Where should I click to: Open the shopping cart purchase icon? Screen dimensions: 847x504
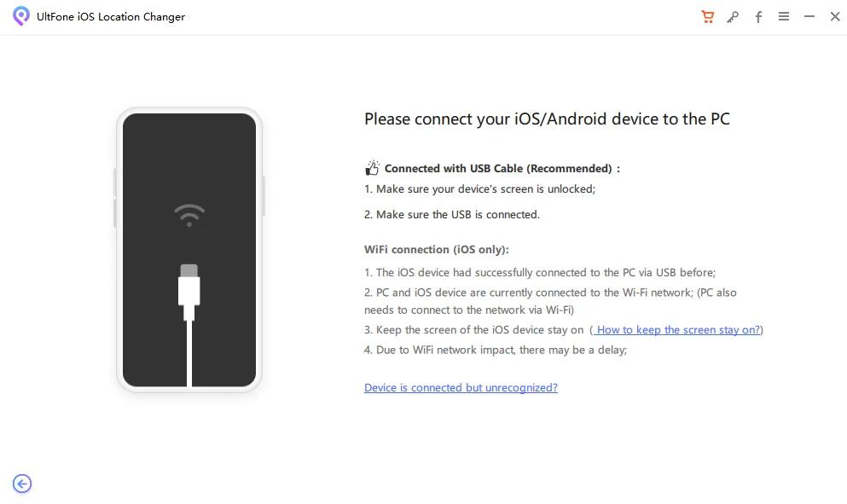pos(707,17)
